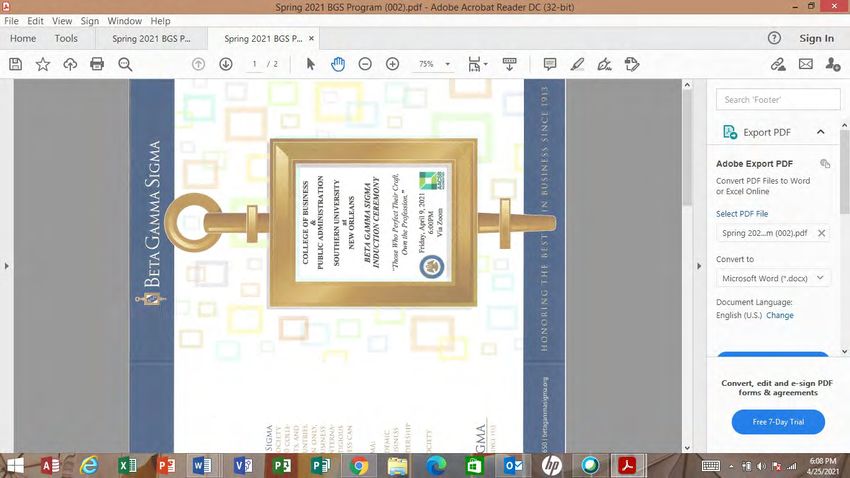850x478 pixels.
Task: Click the Export PDF panel icon
Action: tap(730, 132)
